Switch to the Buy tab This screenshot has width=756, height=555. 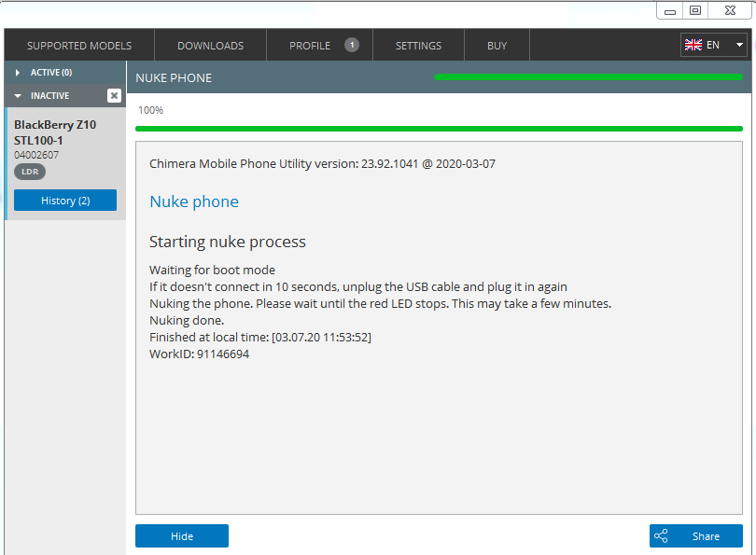click(497, 46)
